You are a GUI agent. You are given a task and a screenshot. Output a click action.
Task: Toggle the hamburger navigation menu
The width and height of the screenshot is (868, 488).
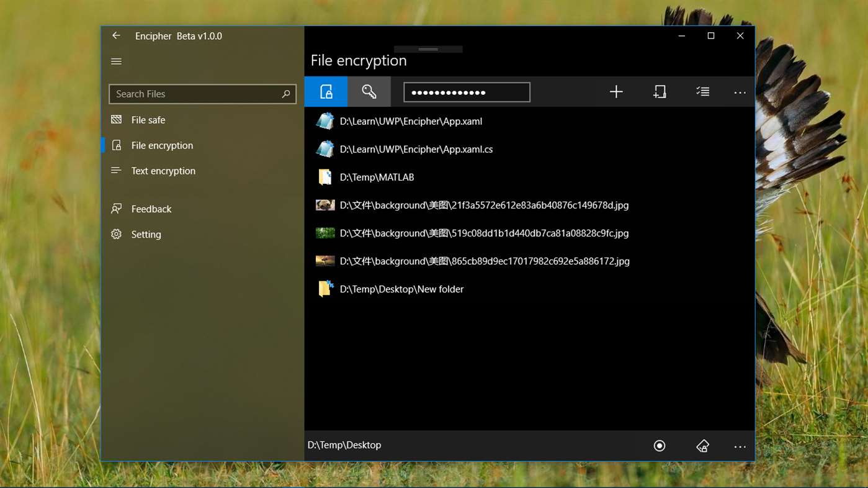(x=116, y=61)
